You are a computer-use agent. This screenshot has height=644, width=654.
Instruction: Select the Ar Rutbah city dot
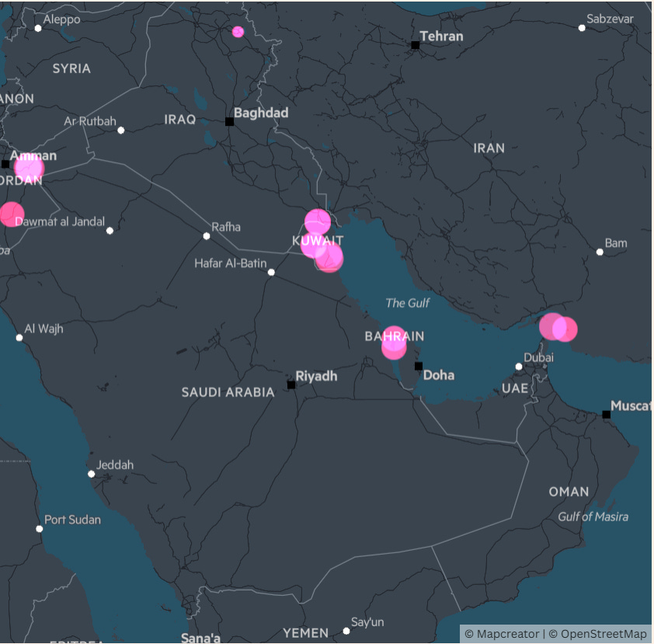coord(121,131)
